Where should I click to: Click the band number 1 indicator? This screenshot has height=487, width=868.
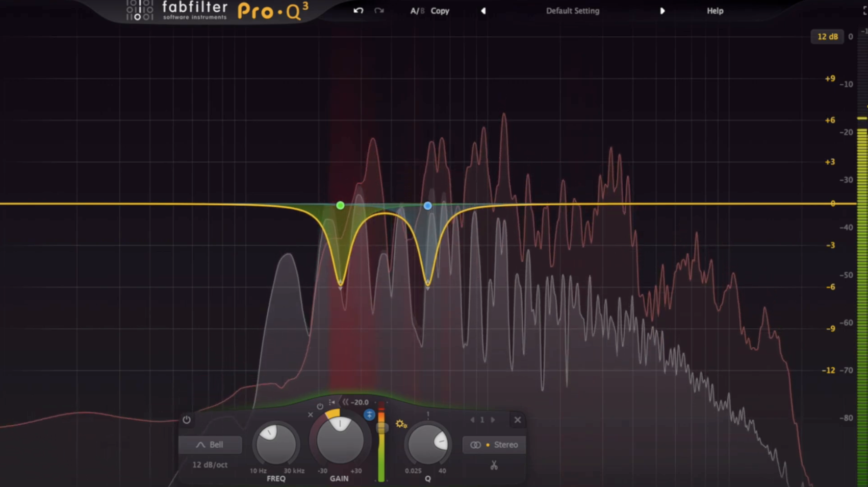482,420
